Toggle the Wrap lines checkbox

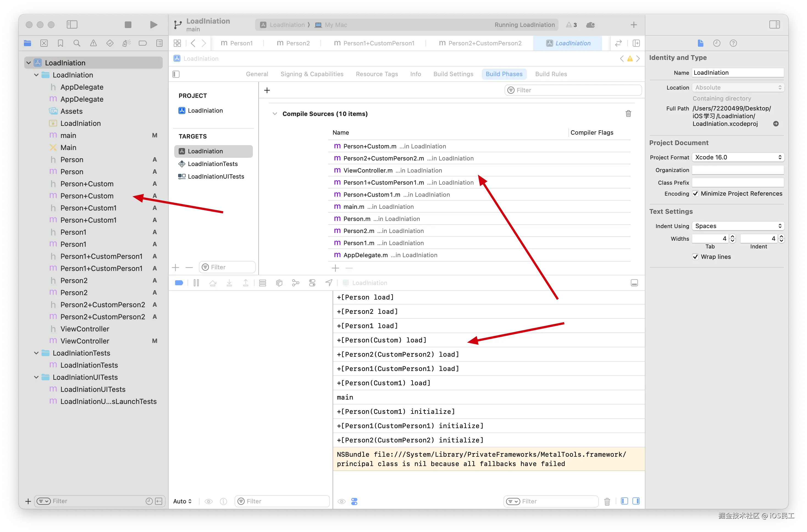click(x=695, y=257)
